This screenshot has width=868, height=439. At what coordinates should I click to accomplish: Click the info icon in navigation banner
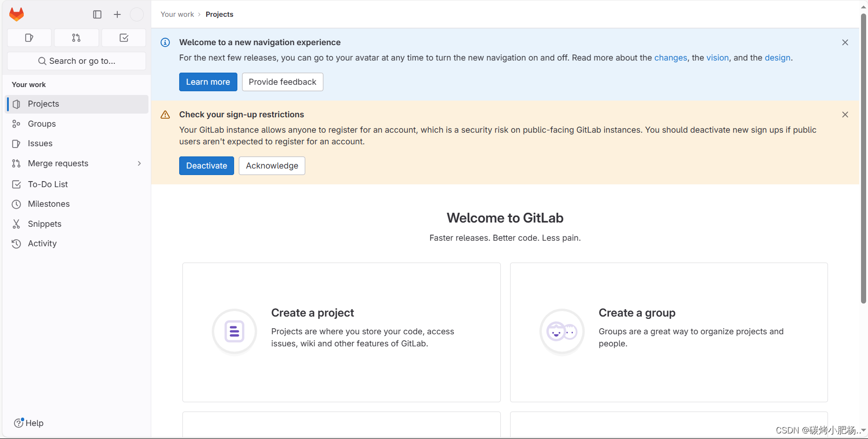point(165,42)
